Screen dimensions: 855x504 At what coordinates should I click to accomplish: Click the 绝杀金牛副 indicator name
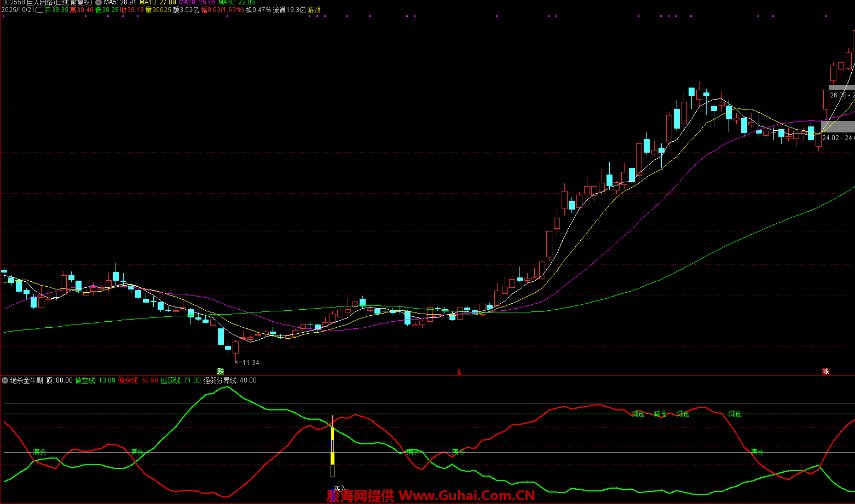click(26, 380)
